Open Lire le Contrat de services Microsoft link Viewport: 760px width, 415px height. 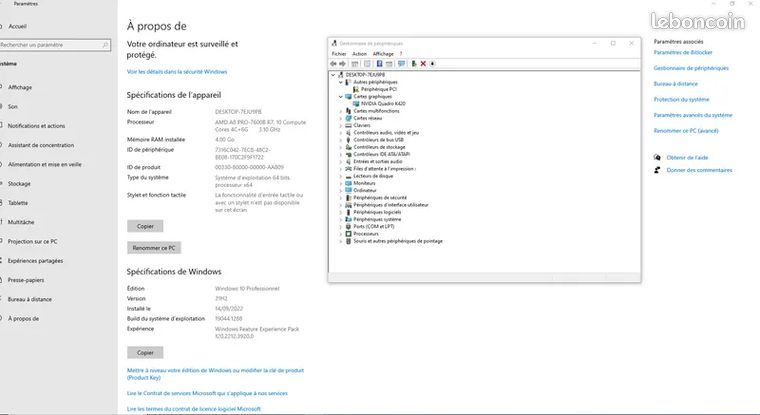point(207,394)
